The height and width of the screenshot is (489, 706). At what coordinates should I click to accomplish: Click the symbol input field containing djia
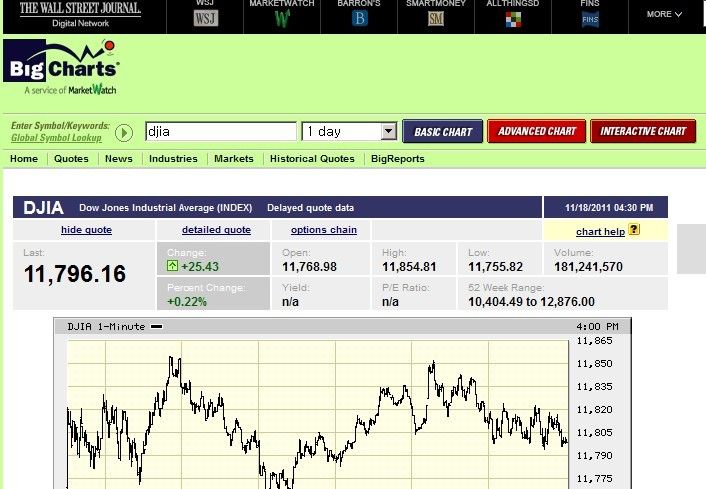pyautogui.click(x=221, y=131)
